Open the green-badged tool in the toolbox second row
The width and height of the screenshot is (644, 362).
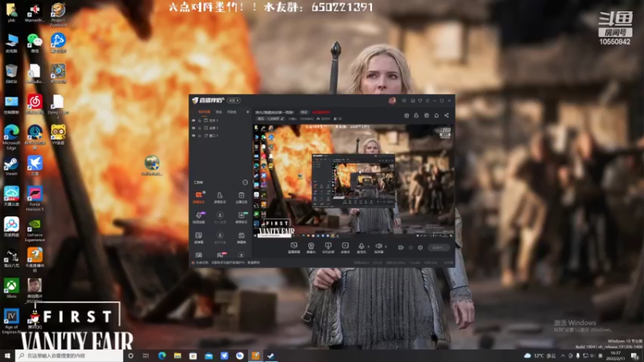241,217
